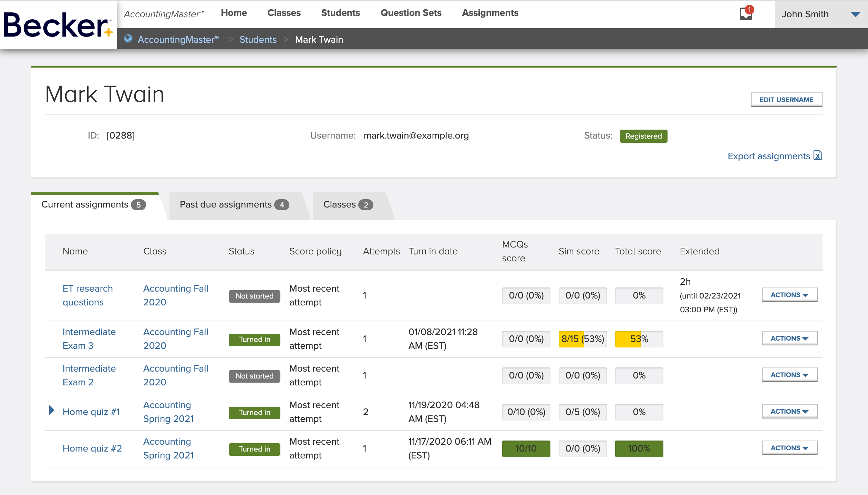Click Not started badge for Intermediate Exam 2
The height and width of the screenshot is (495, 868).
pyautogui.click(x=254, y=376)
